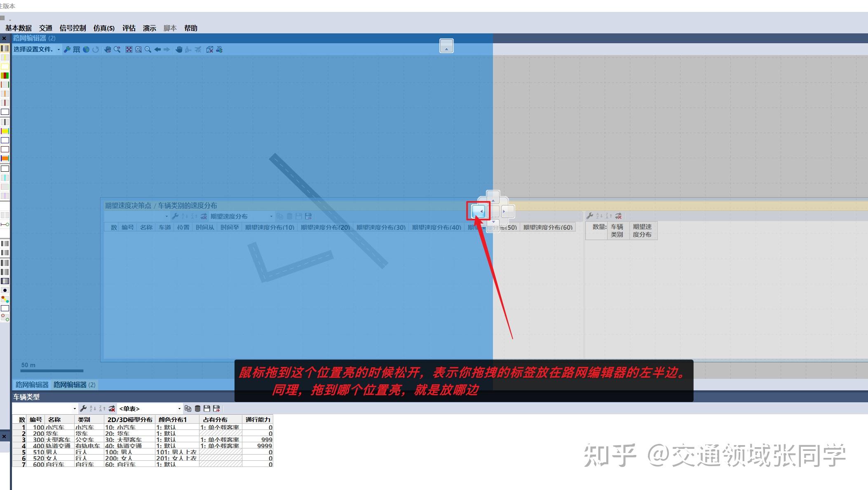Activate the zoom in magnifier tool

[138, 49]
